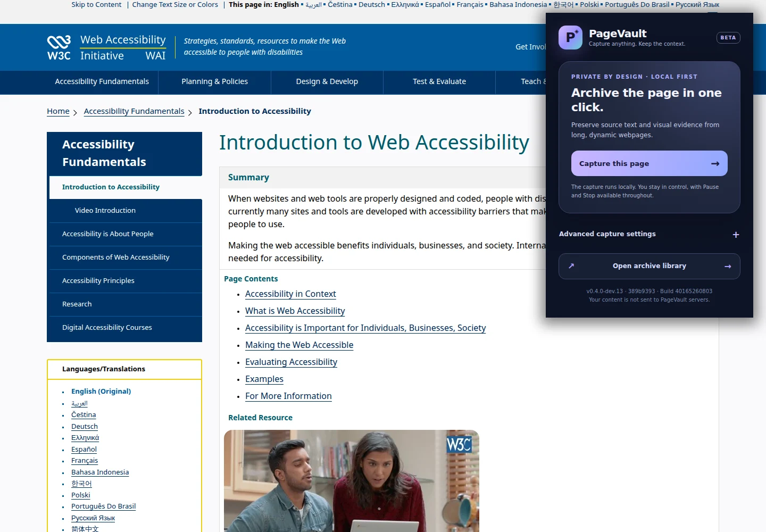Jump to Examples section
Screen dimensions: 766x532
tap(264, 379)
